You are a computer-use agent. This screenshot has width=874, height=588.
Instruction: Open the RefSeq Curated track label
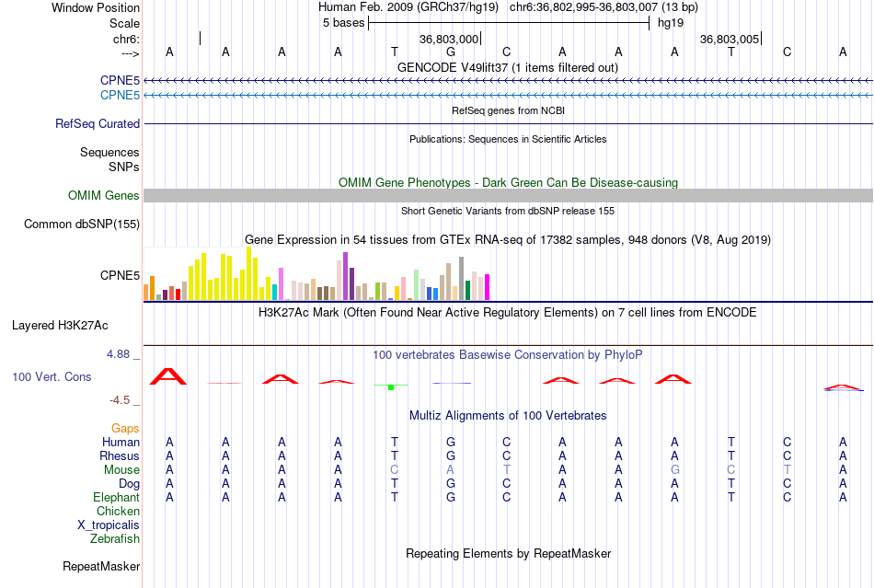coord(98,123)
